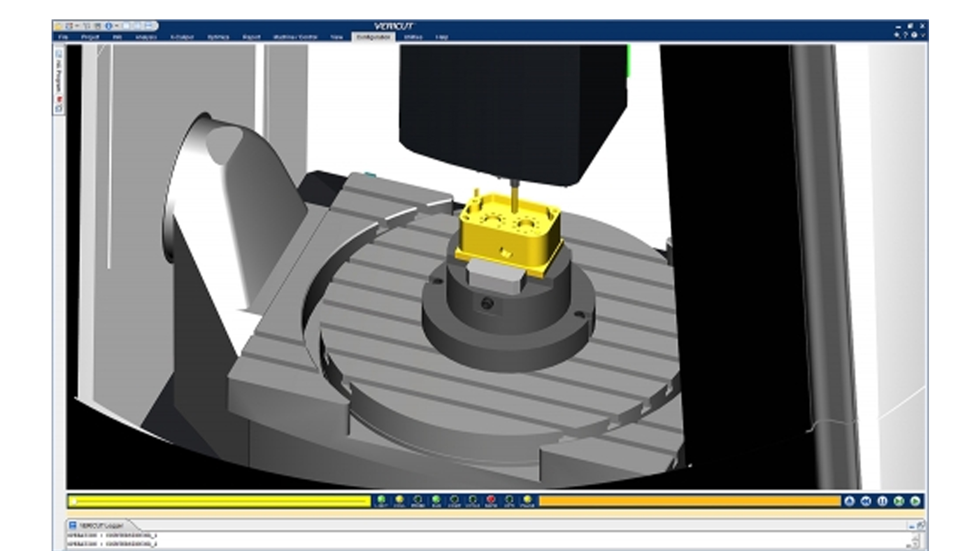Expand the NC Program side panel

[x=59, y=77]
